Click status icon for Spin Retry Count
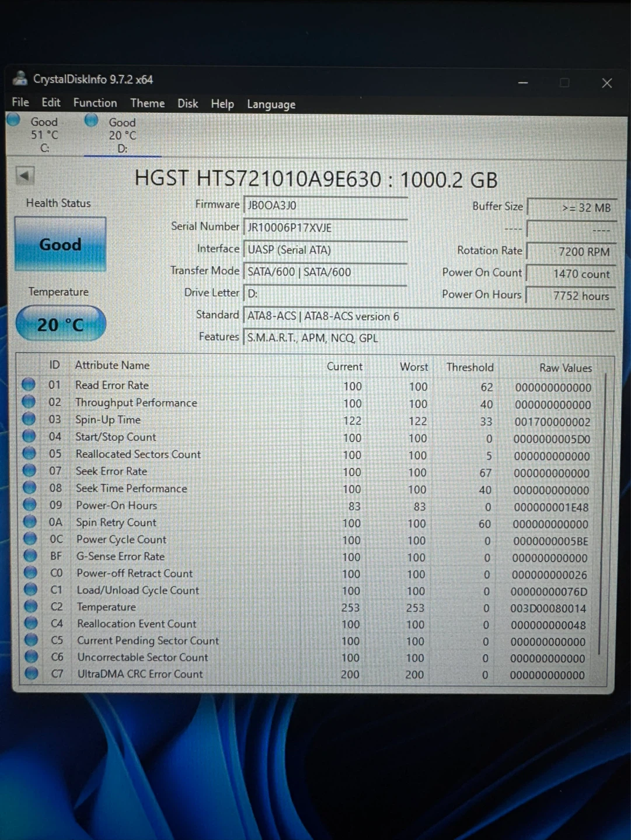Viewport: 631px width, 840px height. point(30,521)
